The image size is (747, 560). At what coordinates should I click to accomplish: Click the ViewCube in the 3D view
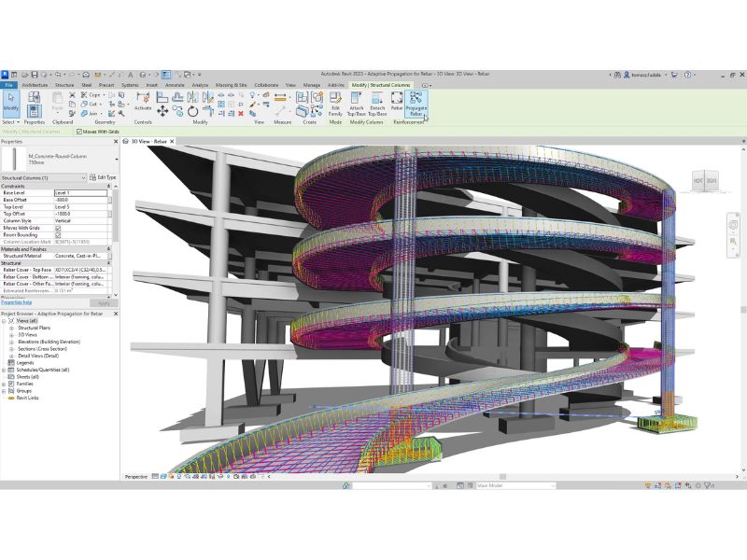704,179
